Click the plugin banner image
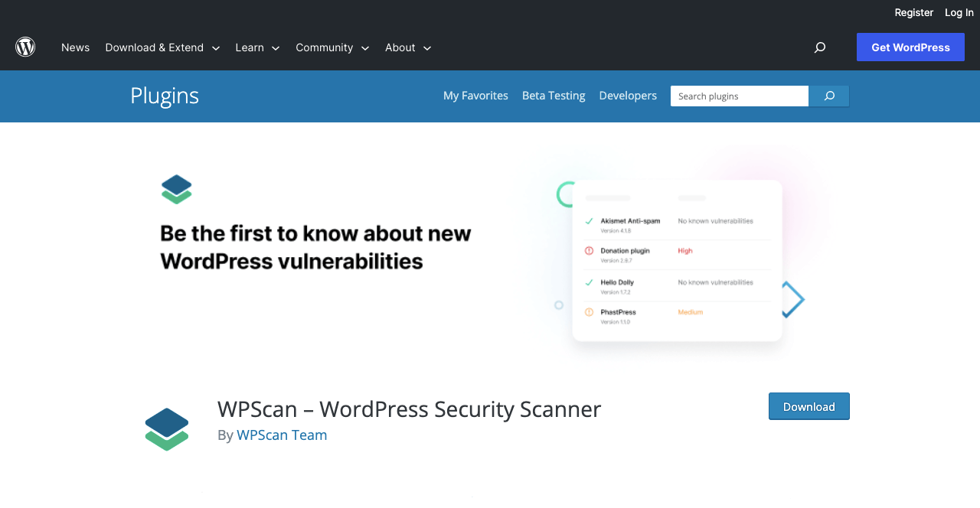The image size is (980, 508). (x=490, y=256)
